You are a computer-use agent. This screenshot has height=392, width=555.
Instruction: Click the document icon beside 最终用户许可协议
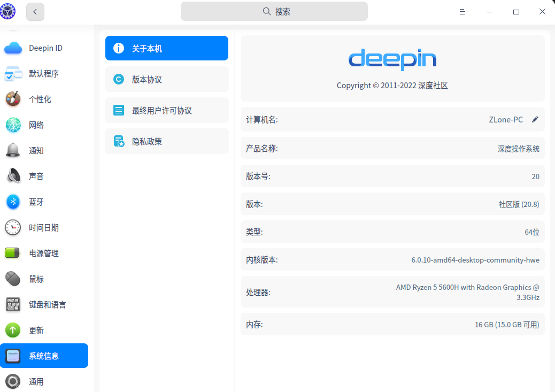pyautogui.click(x=119, y=110)
